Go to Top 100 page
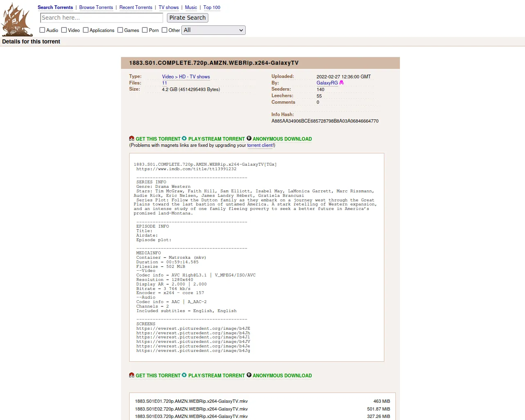525x420 pixels. (212, 7)
